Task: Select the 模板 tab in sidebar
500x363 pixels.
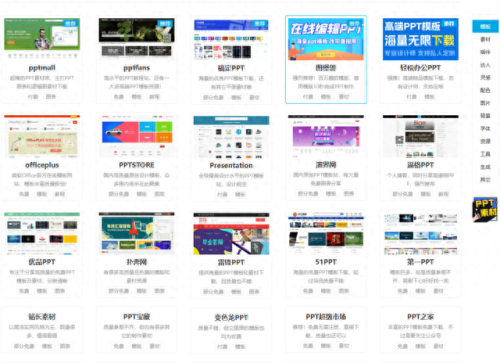Action: (485, 26)
